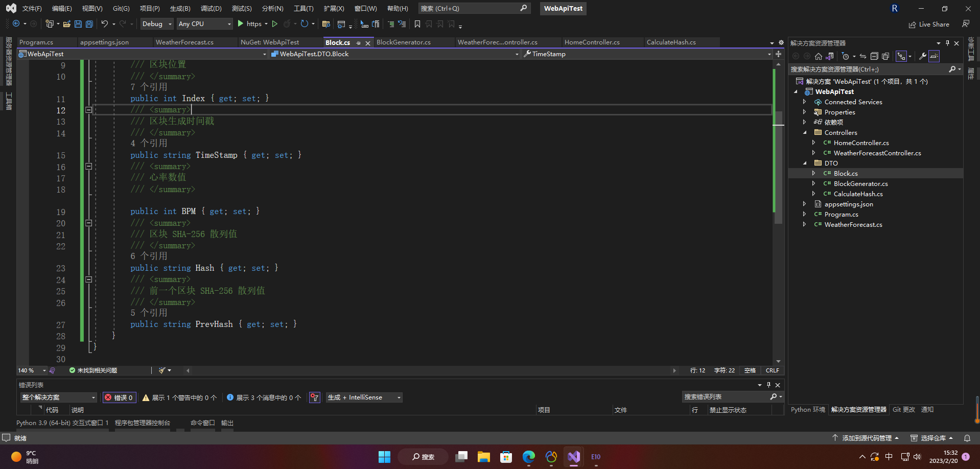The width and height of the screenshot is (980, 469).
Task: Click the Visual Studio top search box
Action: 474,9
